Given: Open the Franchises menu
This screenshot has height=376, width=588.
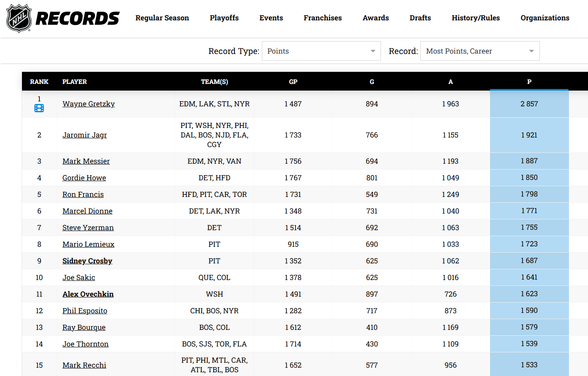Looking at the screenshot, I should (322, 18).
